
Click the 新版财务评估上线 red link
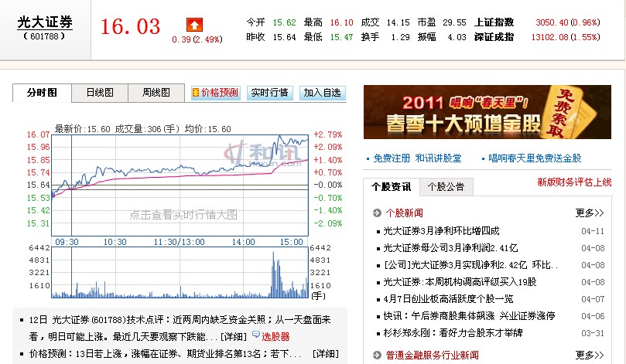[x=574, y=182]
